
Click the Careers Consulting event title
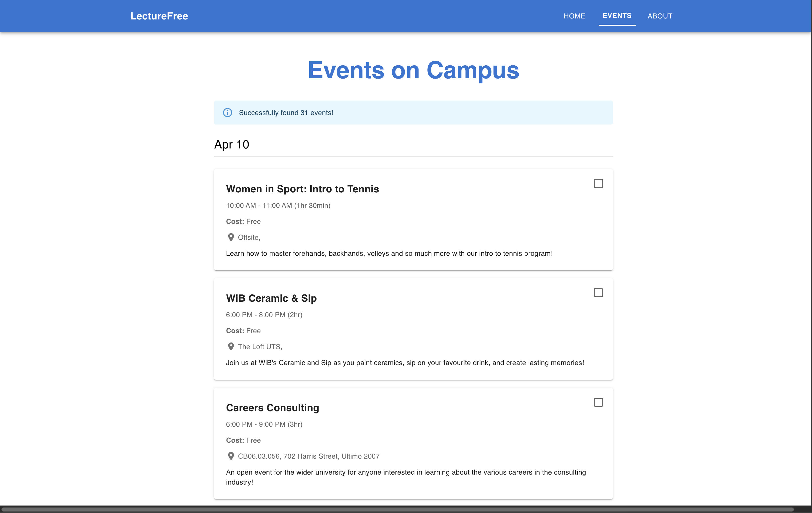[x=272, y=408]
